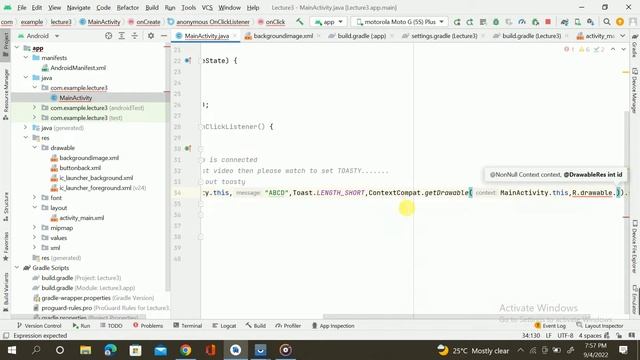Show hidden editor tabs dropdown
Viewport: 640px width, 360px height.
pyautogui.click(x=623, y=36)
